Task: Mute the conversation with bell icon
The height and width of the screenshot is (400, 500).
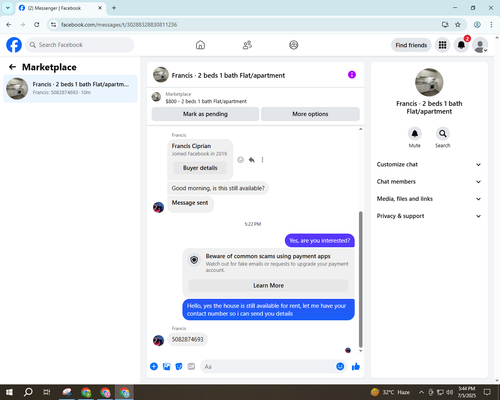Action: 415,134
